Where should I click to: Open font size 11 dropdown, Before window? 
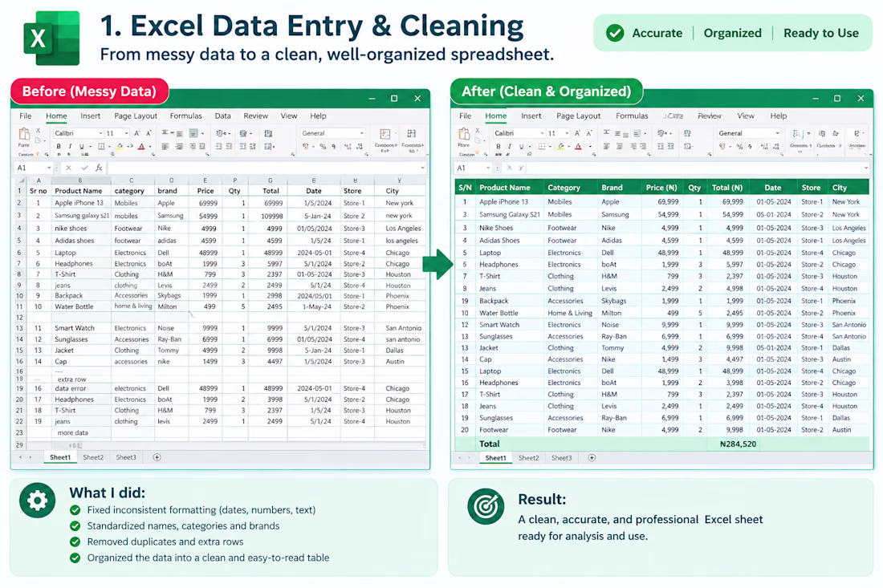click(x=126, y=133)
